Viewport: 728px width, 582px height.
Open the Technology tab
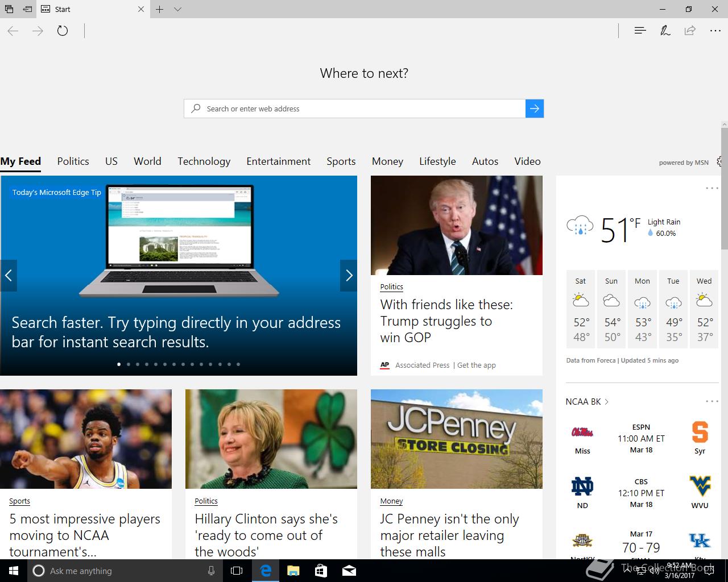204,161
